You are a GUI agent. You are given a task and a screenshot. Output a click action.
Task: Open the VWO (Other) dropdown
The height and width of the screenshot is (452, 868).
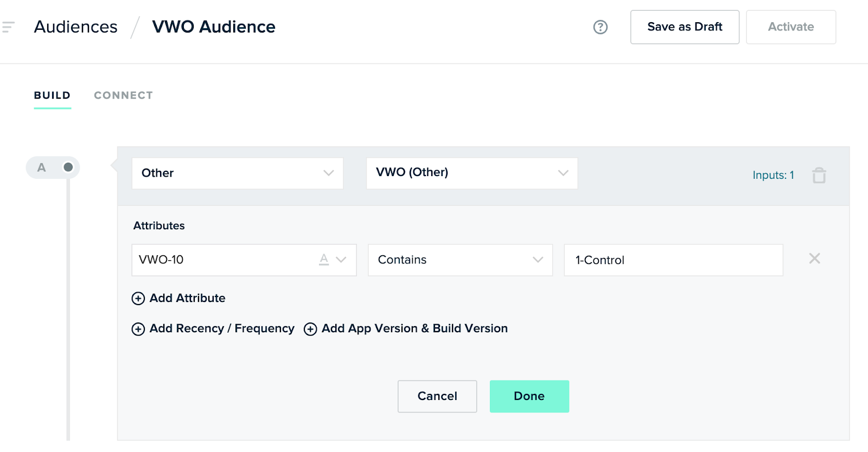(472, 173)
